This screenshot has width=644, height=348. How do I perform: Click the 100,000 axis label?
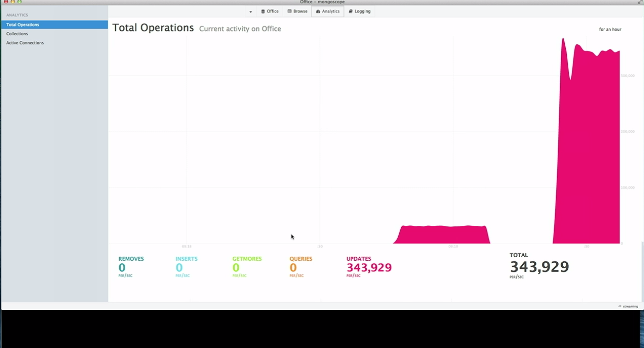pos(628,187)
